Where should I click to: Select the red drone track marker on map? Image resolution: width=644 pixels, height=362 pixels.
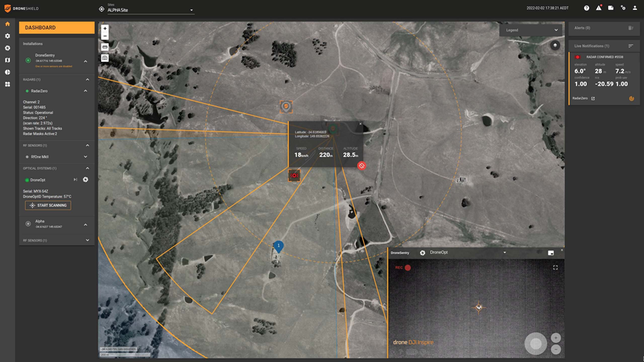294,175
